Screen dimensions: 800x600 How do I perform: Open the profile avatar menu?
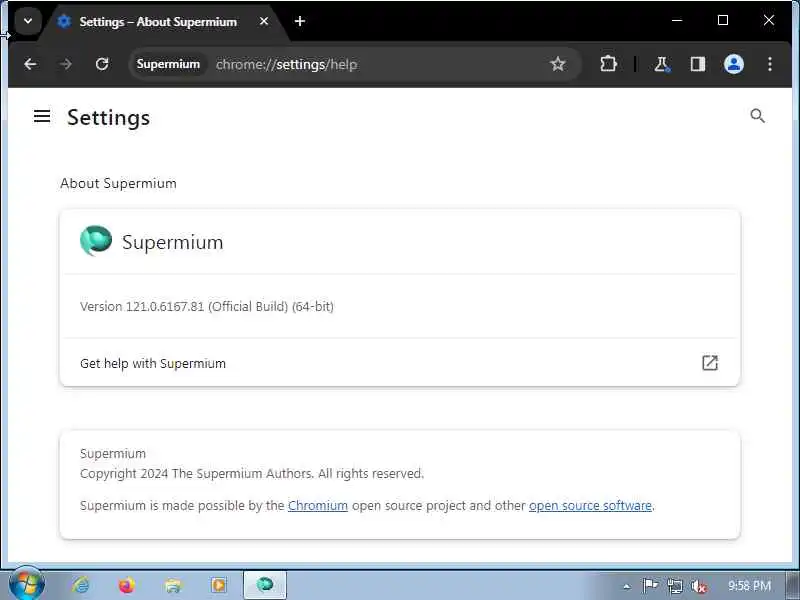point(734,64)
